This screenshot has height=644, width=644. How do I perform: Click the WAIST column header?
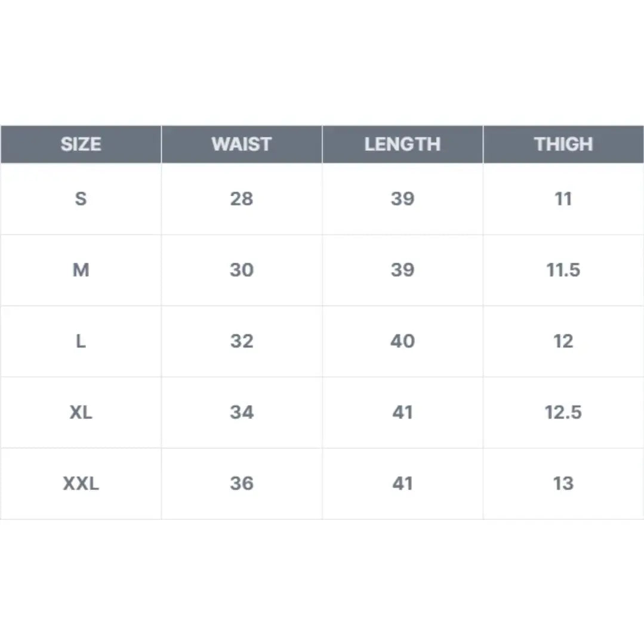(x=242, y=144)
